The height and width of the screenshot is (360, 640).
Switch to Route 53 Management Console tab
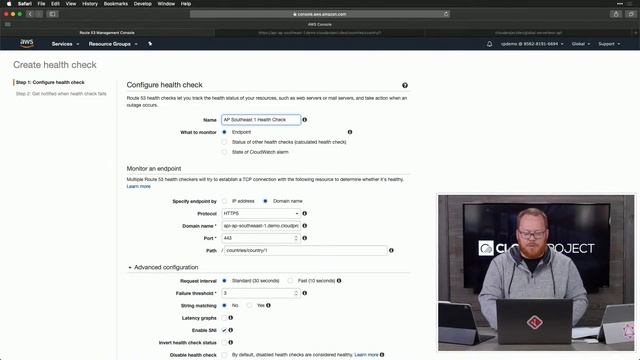[x=107, y=33]
